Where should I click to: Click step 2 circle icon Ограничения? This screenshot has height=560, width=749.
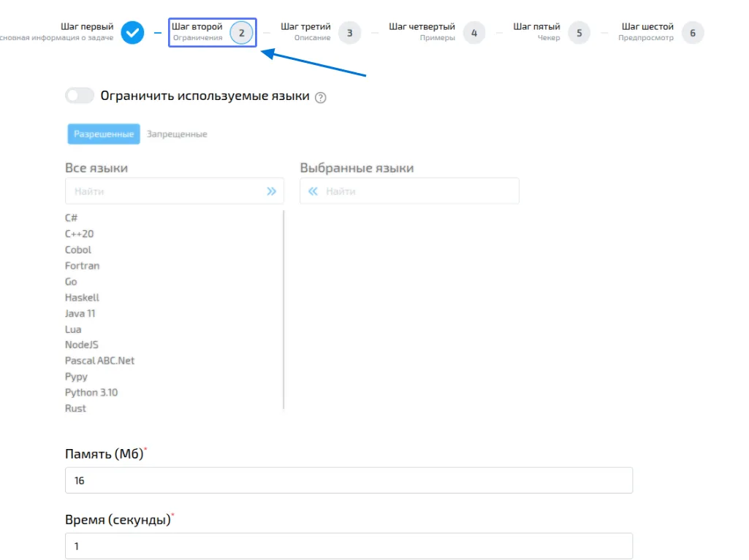241,33
